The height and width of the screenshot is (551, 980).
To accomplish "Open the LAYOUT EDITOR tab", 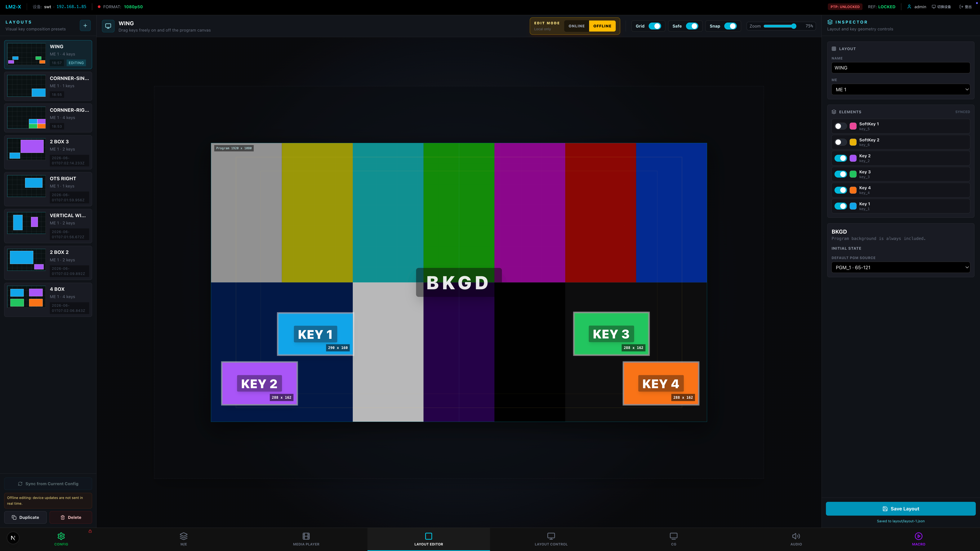I will [429, 539].
